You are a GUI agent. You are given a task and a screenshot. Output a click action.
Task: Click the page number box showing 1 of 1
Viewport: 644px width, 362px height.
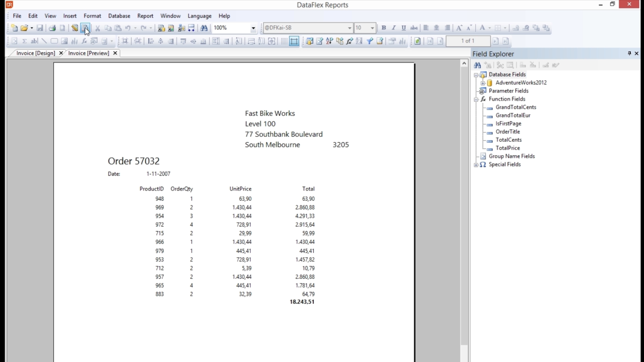[467, 41]
